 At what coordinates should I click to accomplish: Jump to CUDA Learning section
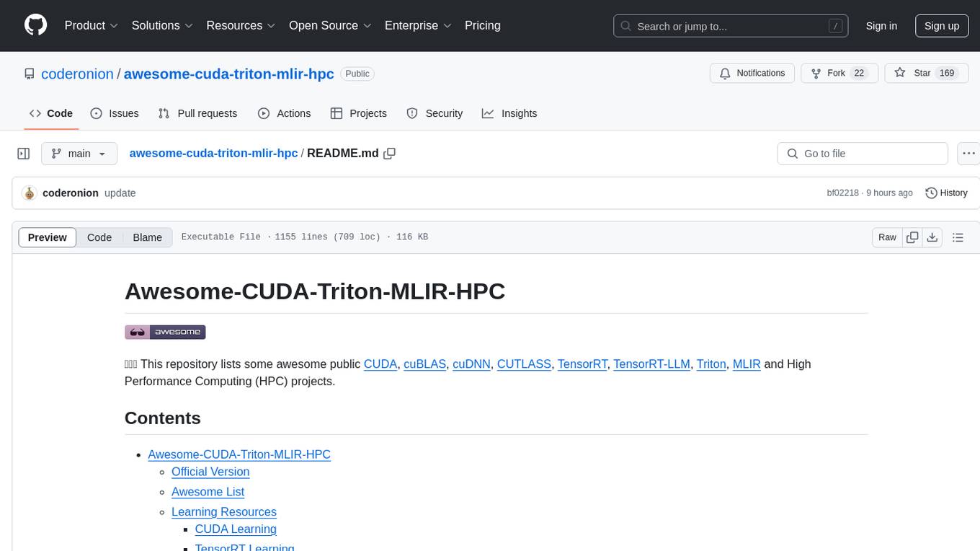pyautogui.click(x=236, y=529)
